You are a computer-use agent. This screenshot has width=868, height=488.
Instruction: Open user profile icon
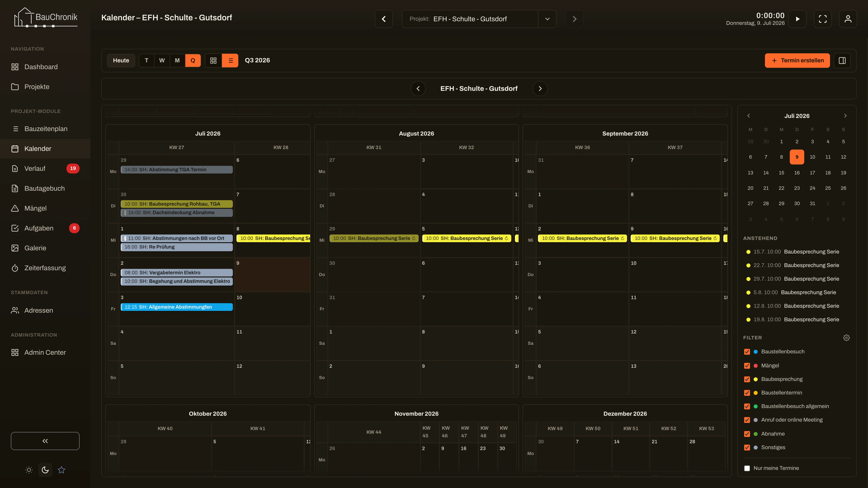click(x=848, y=19)
